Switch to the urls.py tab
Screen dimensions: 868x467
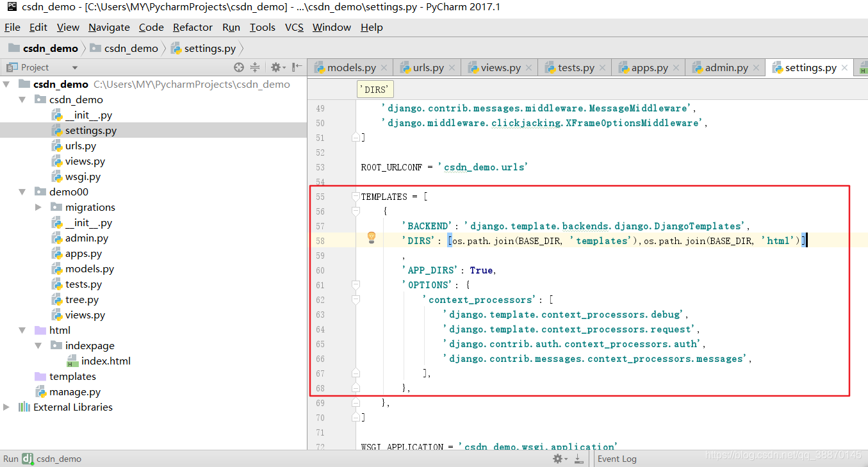click(429, 68)
